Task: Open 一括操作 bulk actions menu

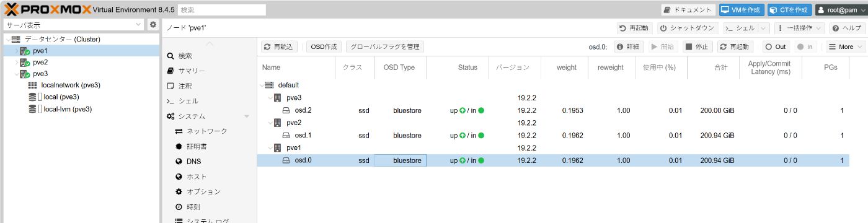Action: pos(800,28)
